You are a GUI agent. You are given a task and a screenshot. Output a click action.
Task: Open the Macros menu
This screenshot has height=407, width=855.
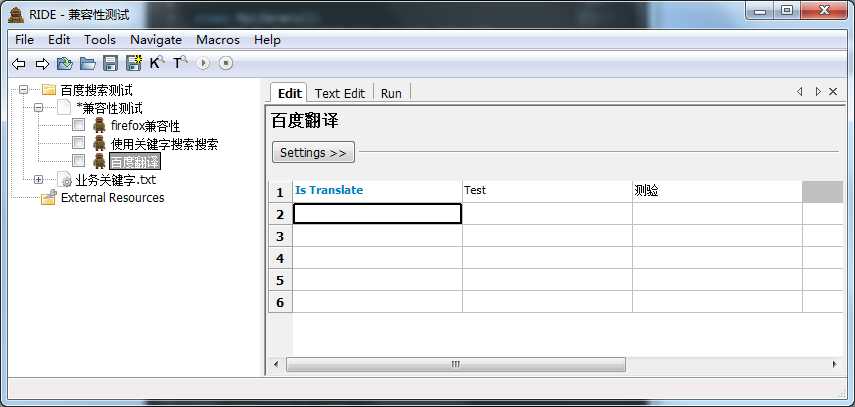[218, 40]
